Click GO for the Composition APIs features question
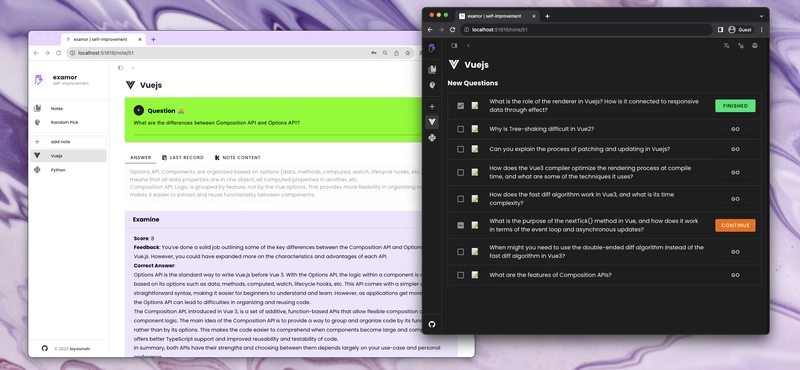This screenshot has width=800, height=370. [x=735, y=275]
